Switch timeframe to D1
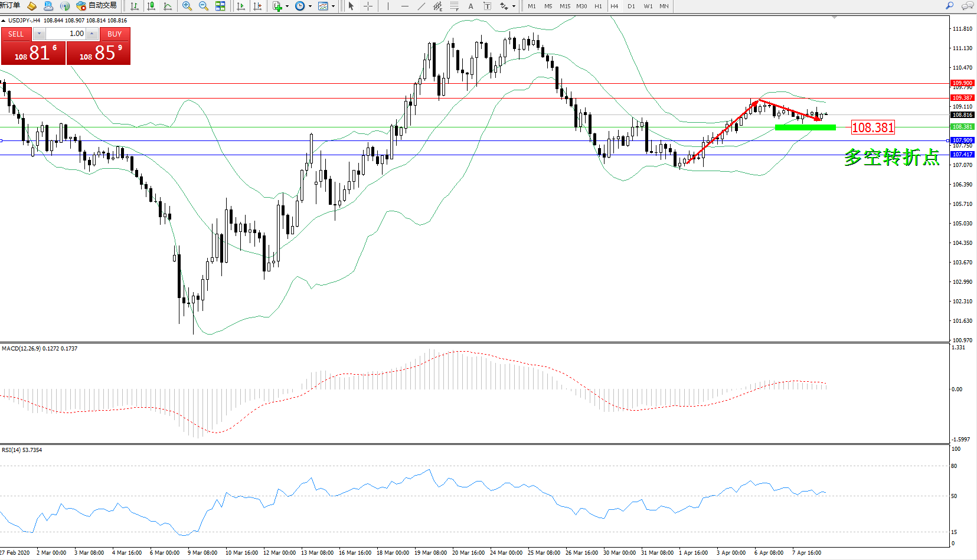This screenshot has width=977, height=560. tap(631, 6)
